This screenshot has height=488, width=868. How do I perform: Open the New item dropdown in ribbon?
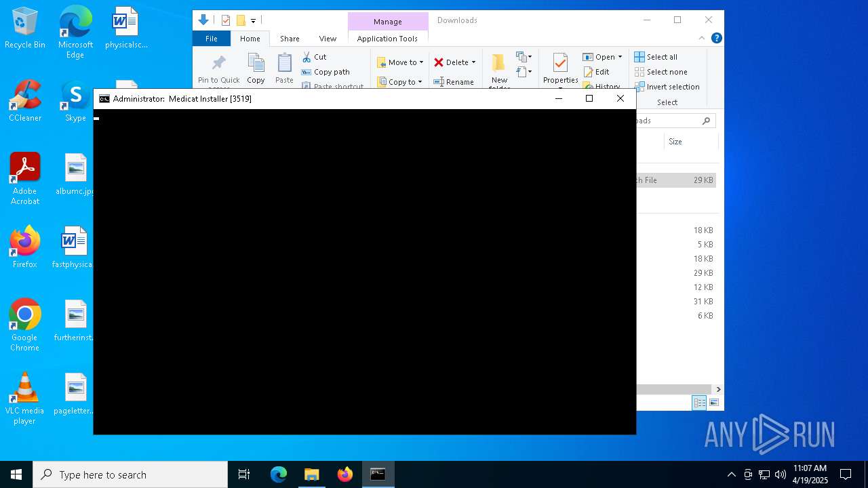[x=524, y=57]
